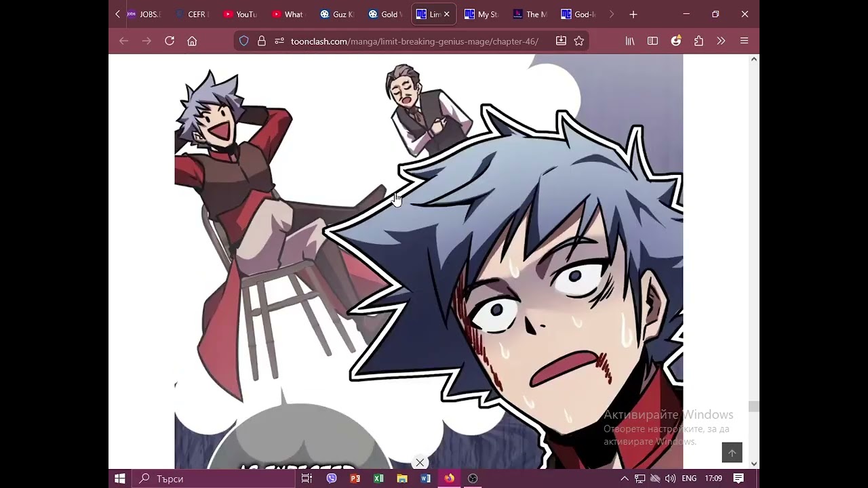Open Firefox account icon
Image resolution: width=868 pixels, height=488 pixels.
[676, 41]
